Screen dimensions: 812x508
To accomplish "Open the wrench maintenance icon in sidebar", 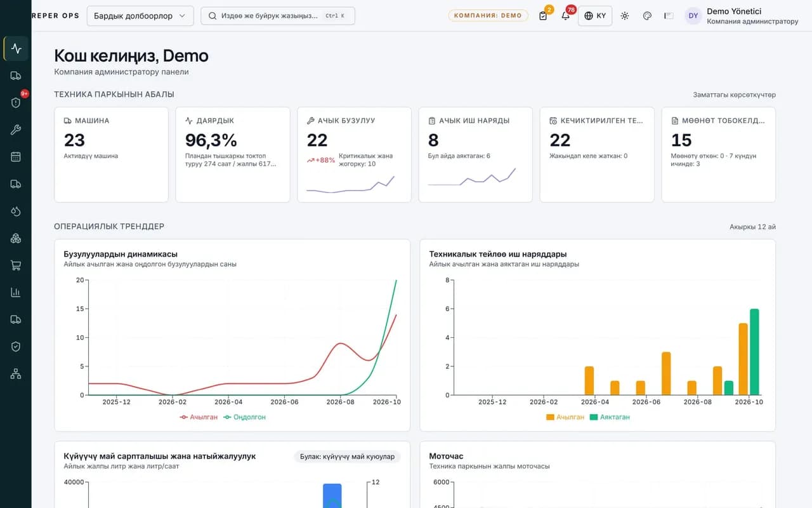I will 16,130.
